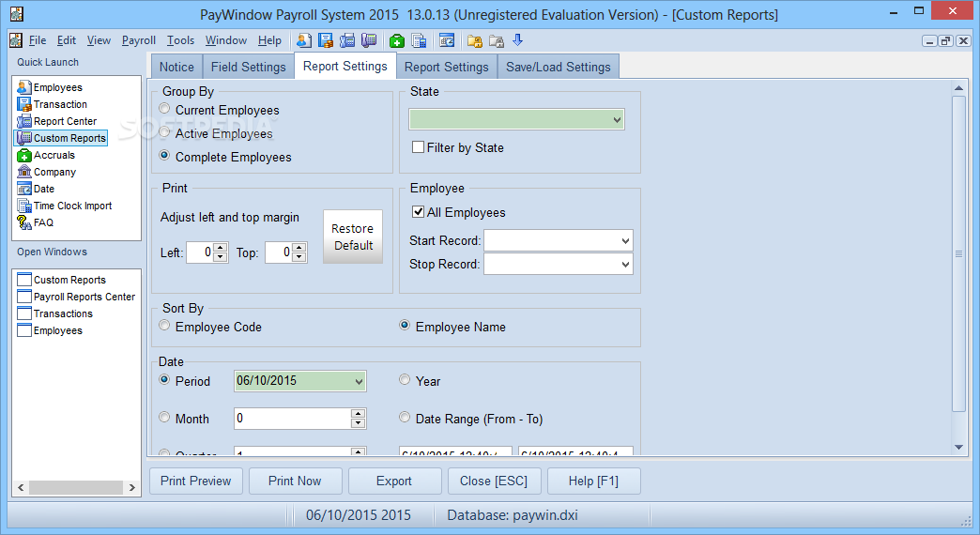980x535 pixels.
Task: Click the horizontal scrollbar in left sidebar
Action: pyautogui.click(x=76, y=487)
